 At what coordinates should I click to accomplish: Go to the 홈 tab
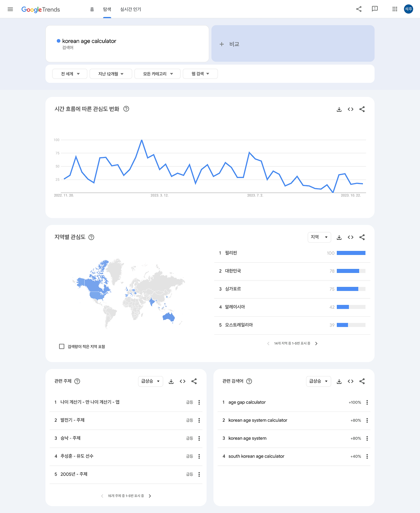(x=92, y=9)
